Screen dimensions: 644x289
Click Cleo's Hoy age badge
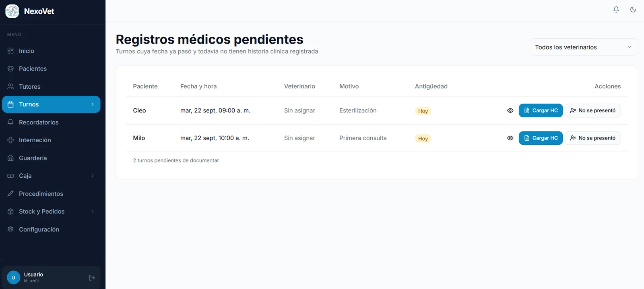click(423, 111)
